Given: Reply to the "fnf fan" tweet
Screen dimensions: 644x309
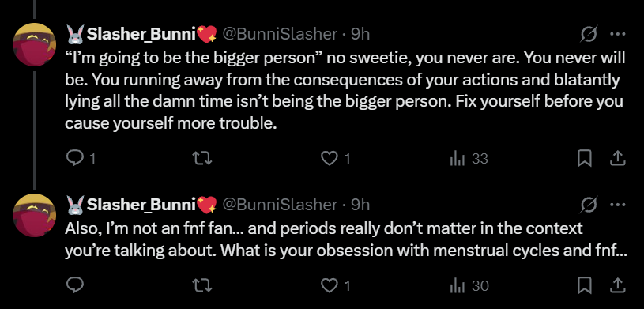Looking at the screenshot, I should (75, 285).
